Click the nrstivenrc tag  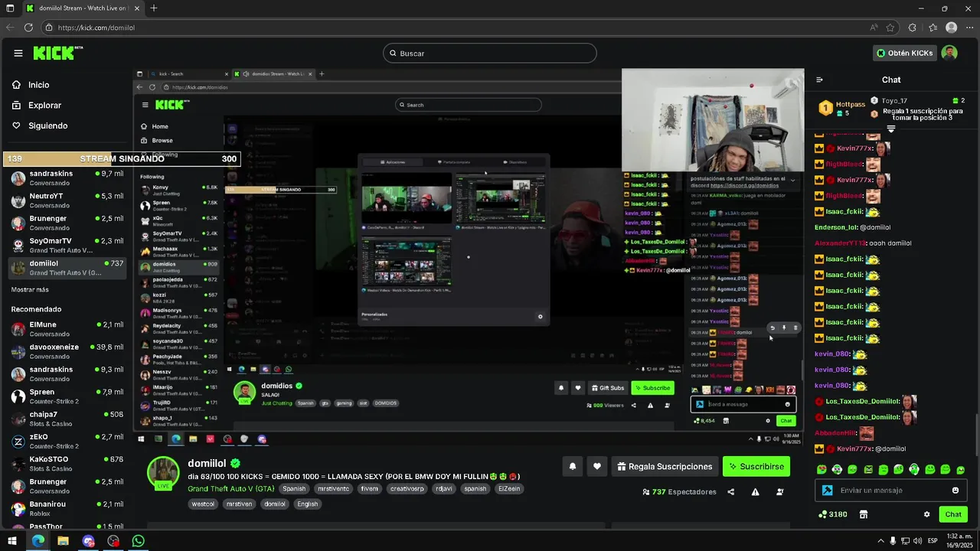333,488
